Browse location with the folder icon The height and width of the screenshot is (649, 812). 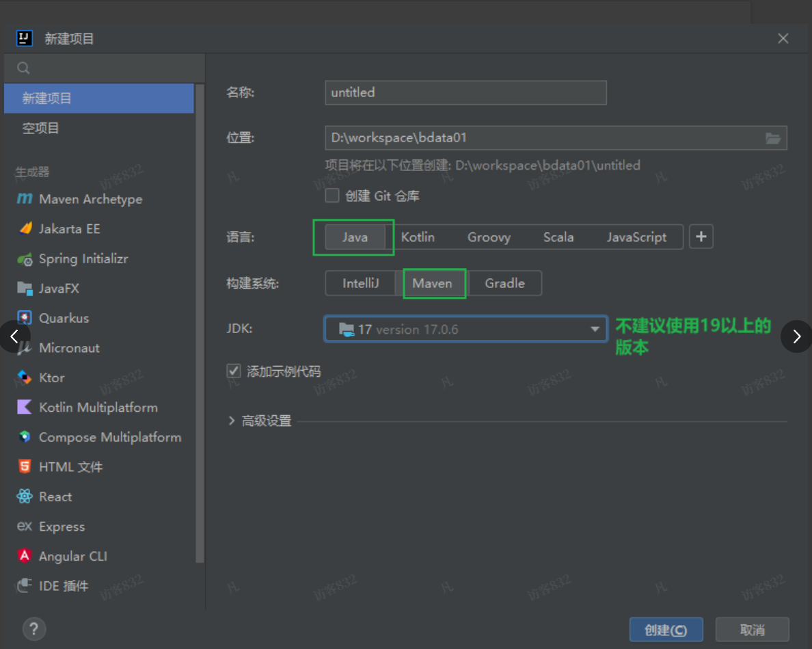772,137
